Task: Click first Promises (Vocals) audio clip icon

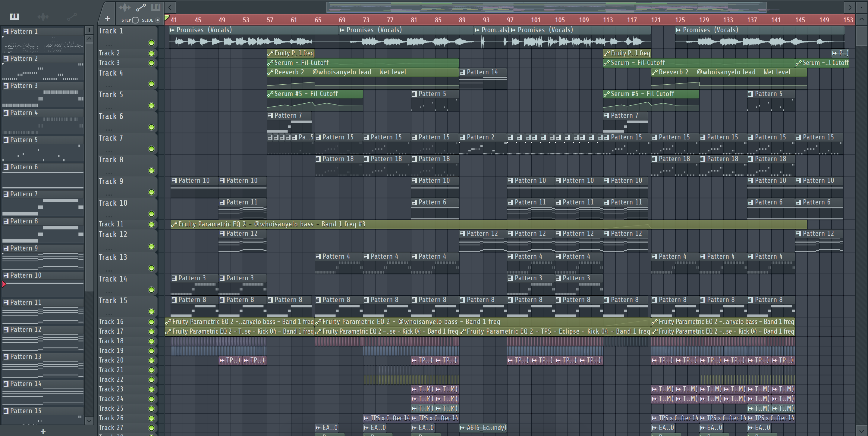Action: click(x=172, y=30)
